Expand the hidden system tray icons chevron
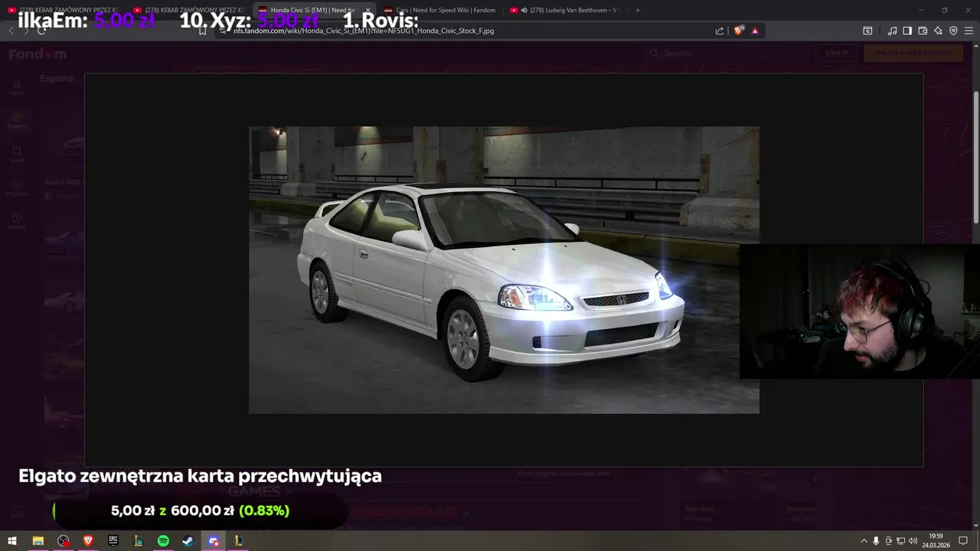 [x=864, y=540]
